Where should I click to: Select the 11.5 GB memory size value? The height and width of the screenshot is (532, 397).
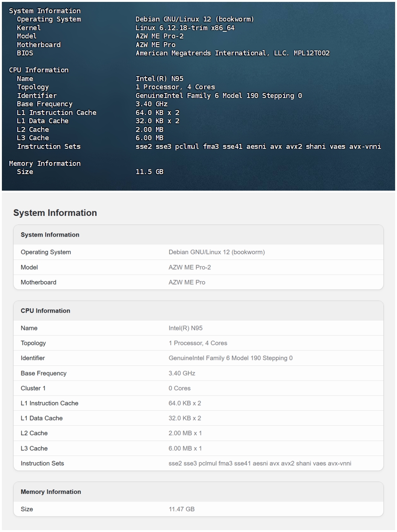tap(150, 172)
